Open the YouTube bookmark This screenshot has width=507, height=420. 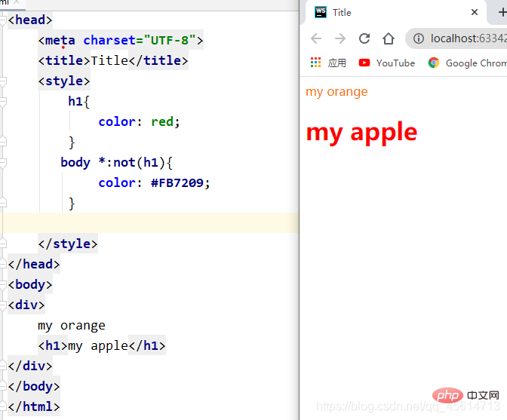point(387,63)
